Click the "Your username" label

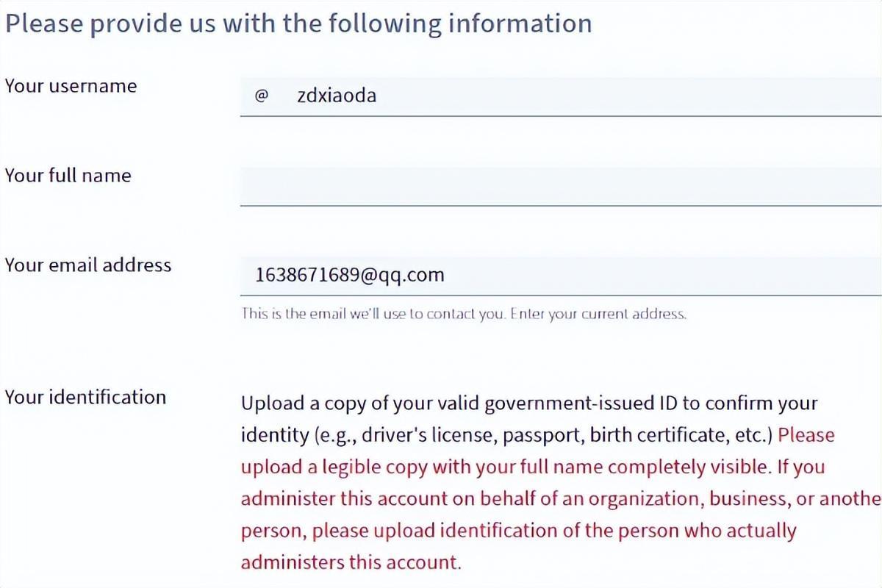[x=71, y=86]
